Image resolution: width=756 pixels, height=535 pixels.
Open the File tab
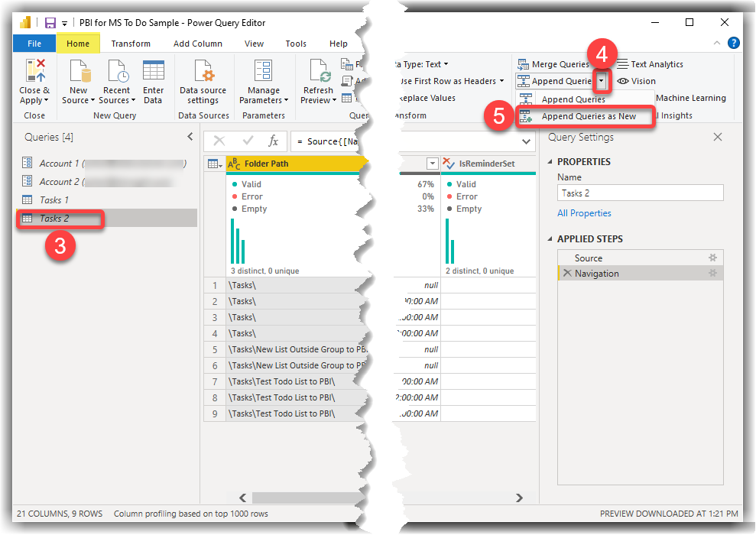coord(34,44)
